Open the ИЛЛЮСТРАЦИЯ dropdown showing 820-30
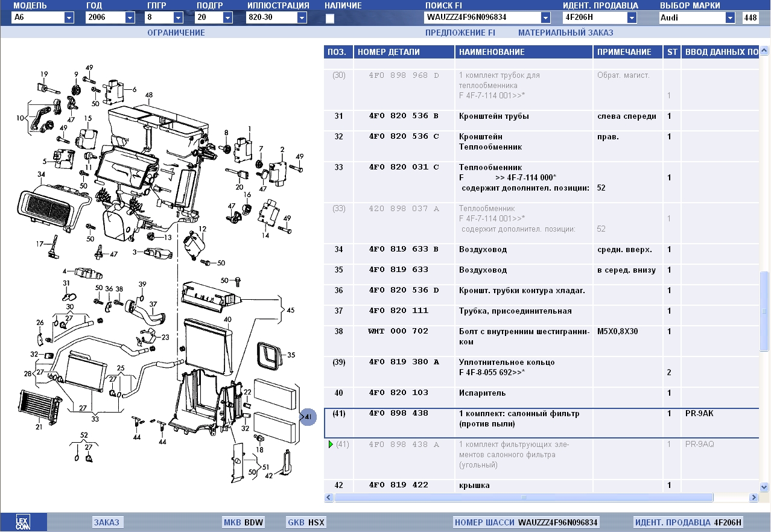Viewport: 771px width, 532px height. point(301,17)
